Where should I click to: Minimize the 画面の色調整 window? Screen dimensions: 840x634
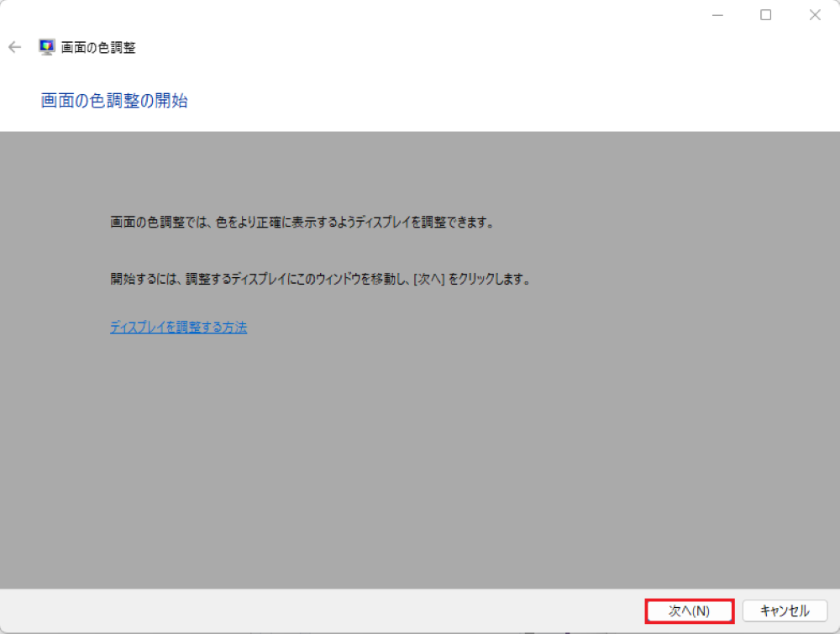pyautogui.click(x=718, y=15)
